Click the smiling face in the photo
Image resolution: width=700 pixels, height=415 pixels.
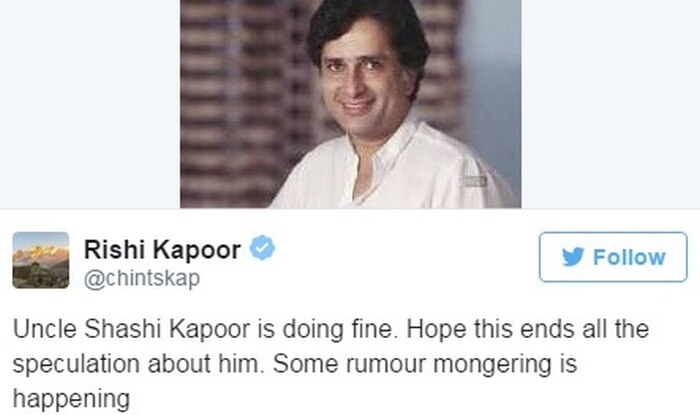tap(359, 78)
